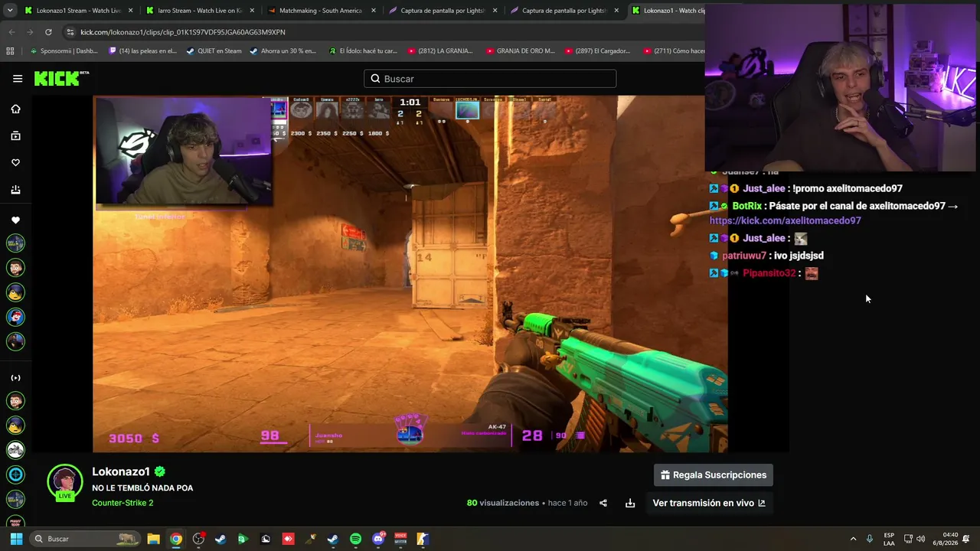Open the 'QUIET en Steam' bookmark
The height and width of the screenshot is (551, 980).
tap(213, 51)
